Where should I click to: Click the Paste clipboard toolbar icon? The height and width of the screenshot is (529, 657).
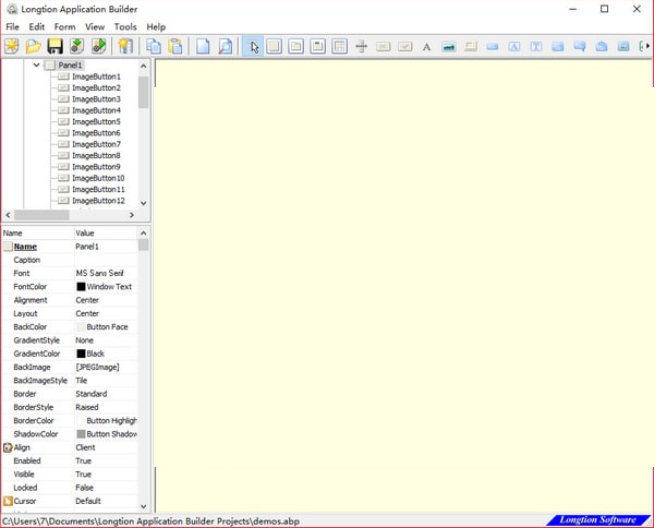click(176, 46)
